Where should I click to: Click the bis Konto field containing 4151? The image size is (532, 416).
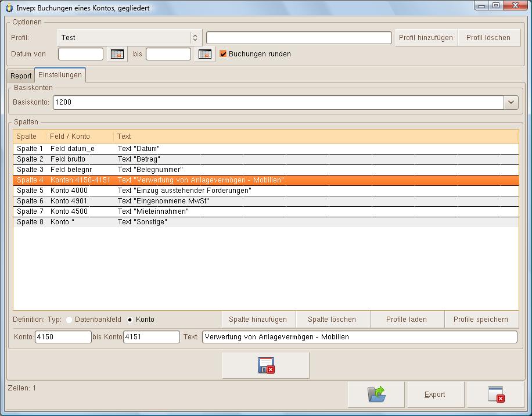pyautogui.click(x=152, y=337)
